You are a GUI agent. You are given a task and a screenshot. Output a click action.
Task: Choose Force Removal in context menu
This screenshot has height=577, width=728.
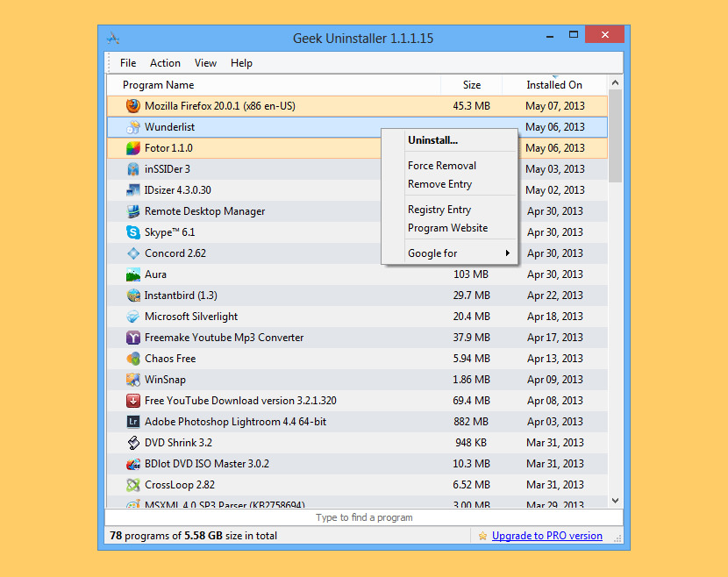click(x=441, y=166)
